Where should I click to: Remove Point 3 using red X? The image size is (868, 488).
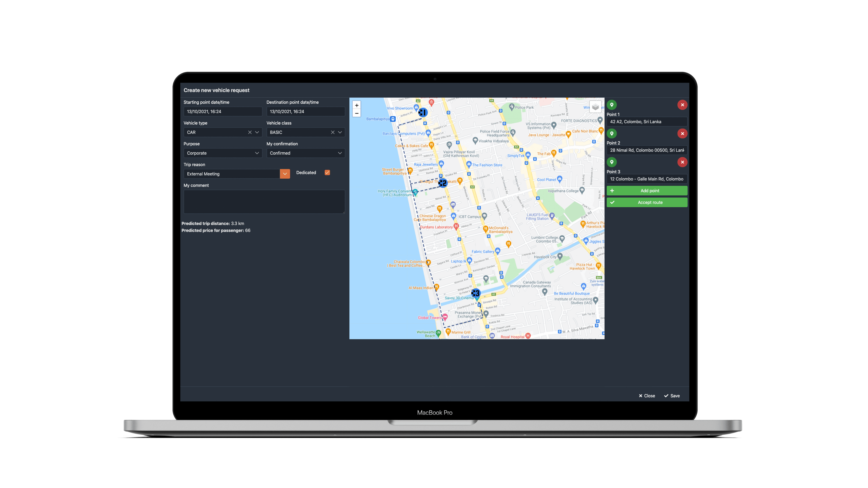click(x=682, y=162)
